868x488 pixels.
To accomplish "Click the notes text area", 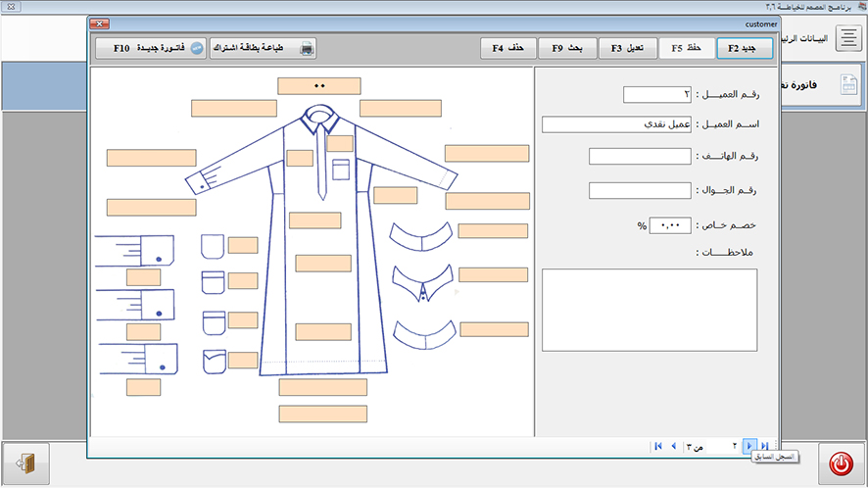I will click(649, 310).
